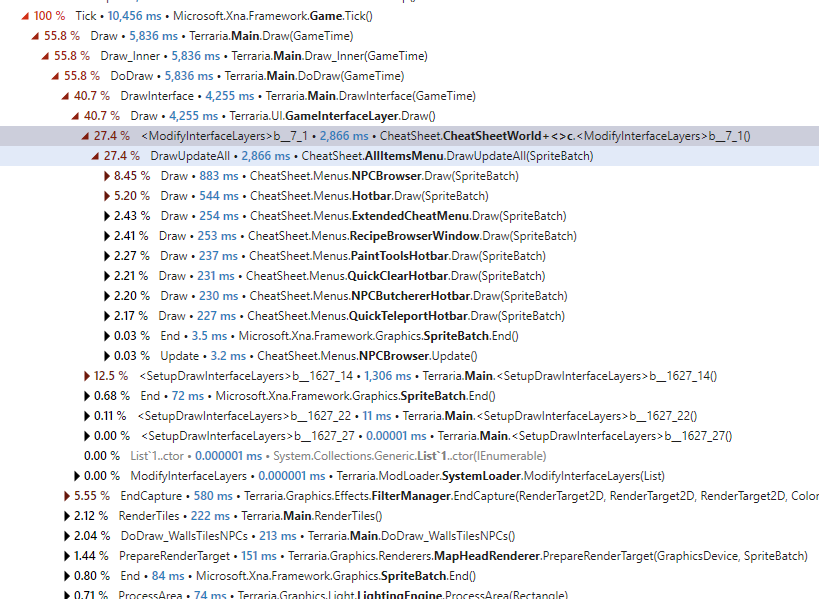This screenshot has width=819, height=599.
Task: Select the PaintToolsHotbar.Draw(SpriteBatch) row
Action: [410, 256]
